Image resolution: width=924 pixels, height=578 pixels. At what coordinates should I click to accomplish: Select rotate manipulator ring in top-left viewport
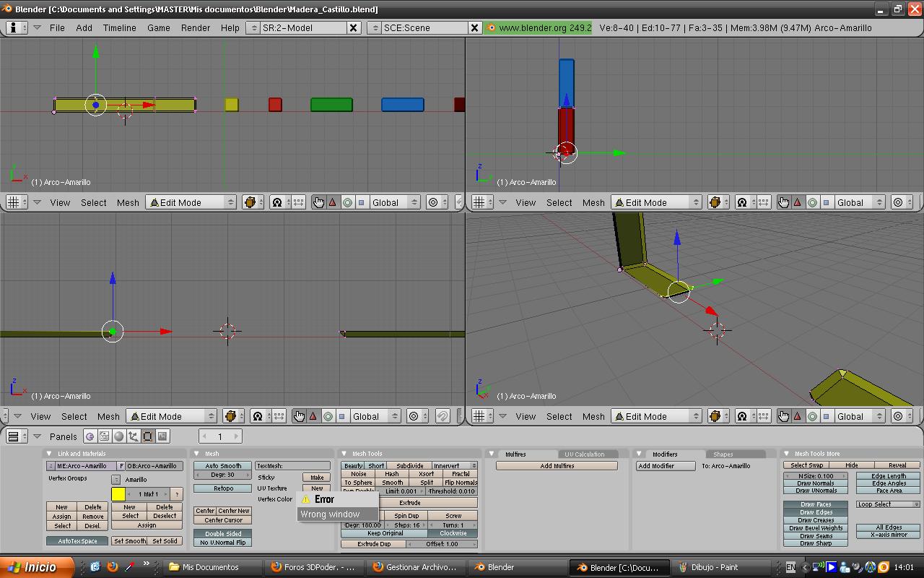click(347, 202)
